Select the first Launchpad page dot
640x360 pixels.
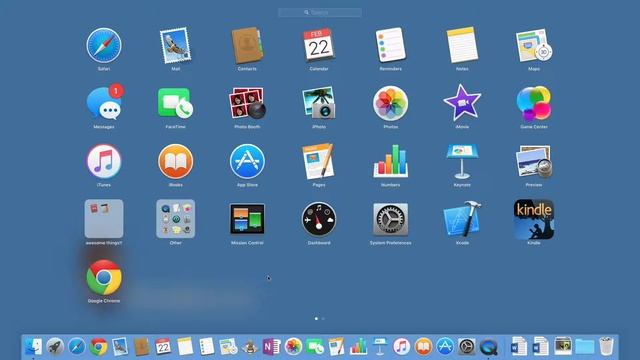tap(316, 318)
